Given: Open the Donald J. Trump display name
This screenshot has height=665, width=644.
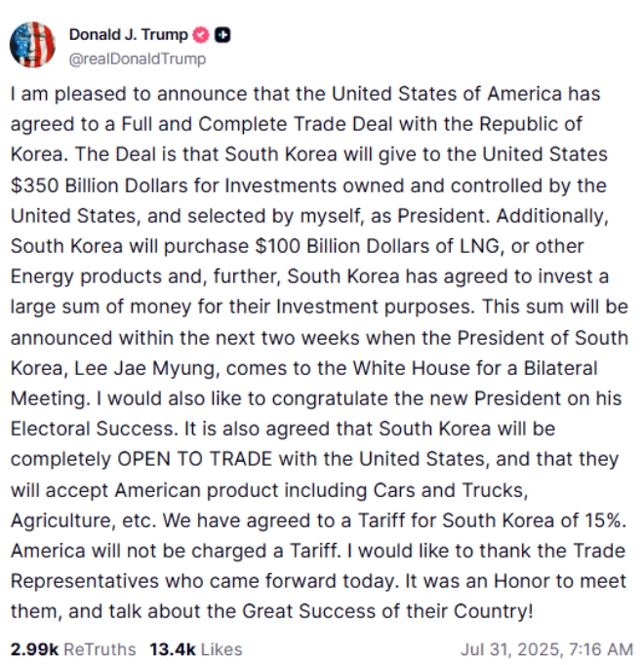Looking at the screenshot, I should (x=128, y=36).
